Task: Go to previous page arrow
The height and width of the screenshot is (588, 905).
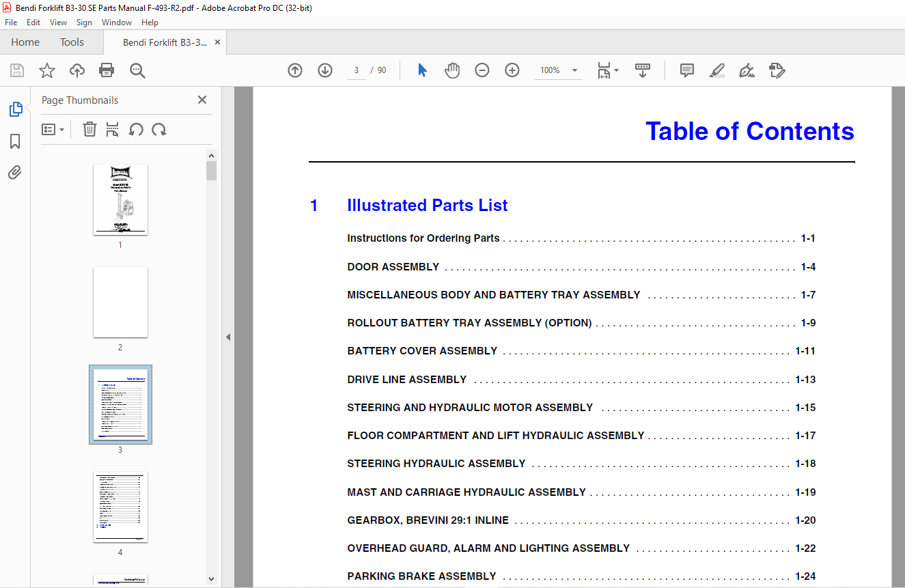Action: (x=295, y=70)
